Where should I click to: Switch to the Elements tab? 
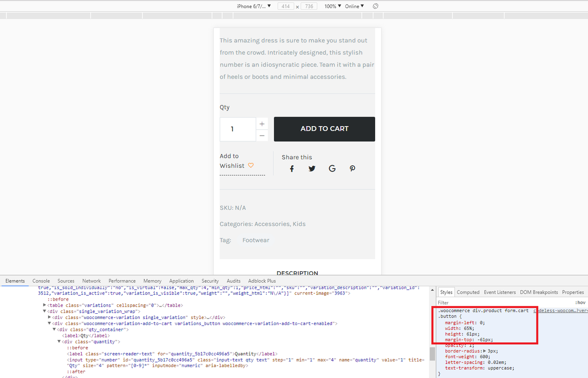15,281
